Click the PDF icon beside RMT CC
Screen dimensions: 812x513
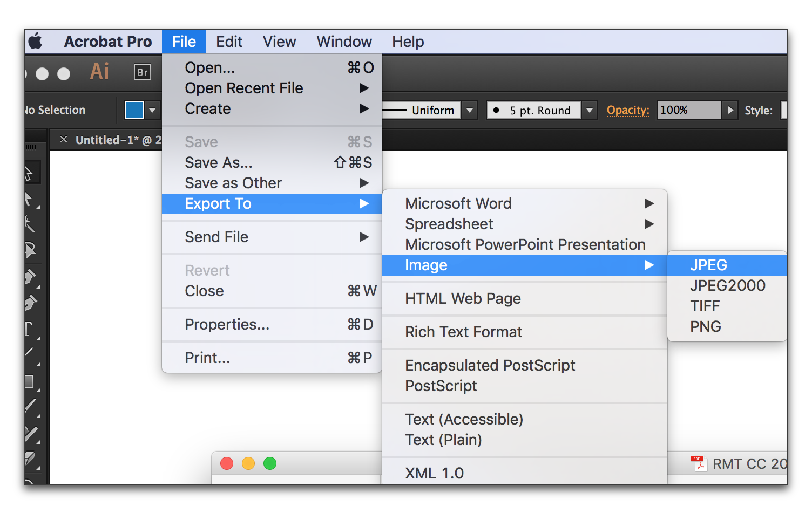pos(699,463)
